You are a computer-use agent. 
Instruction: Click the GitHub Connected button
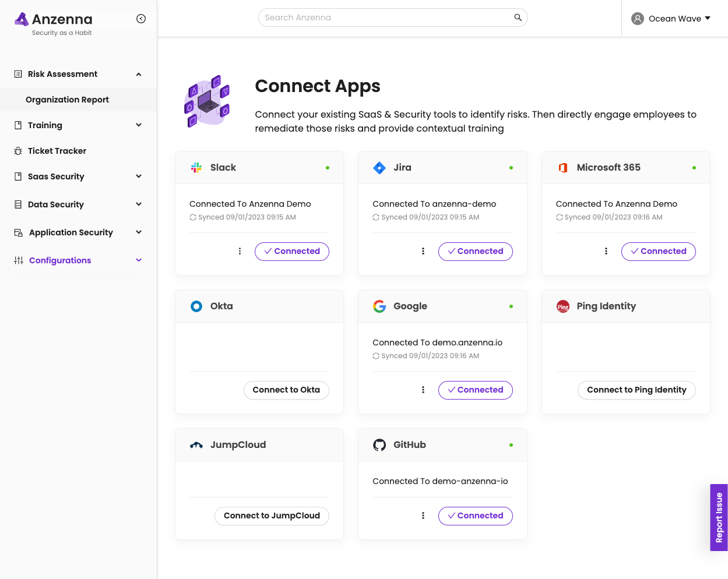(x=476, y=516)
